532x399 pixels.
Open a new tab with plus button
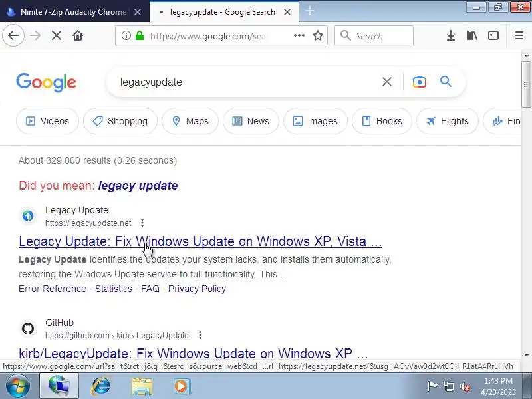coord(310,11)
